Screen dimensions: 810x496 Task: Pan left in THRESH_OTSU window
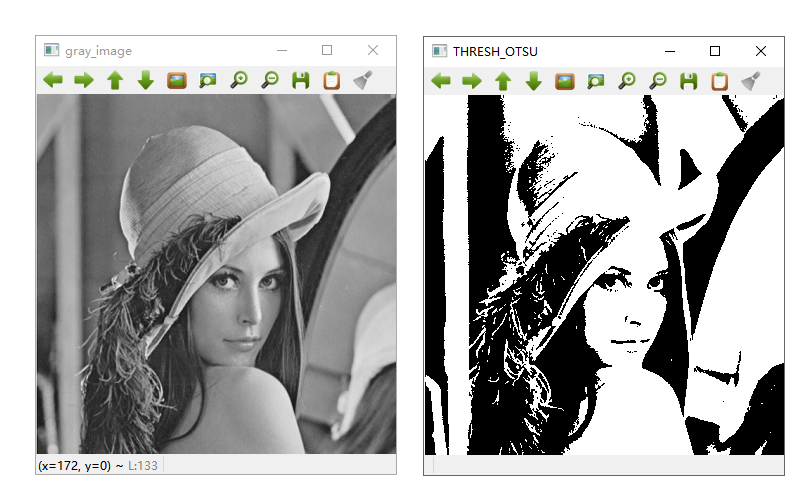441,81
